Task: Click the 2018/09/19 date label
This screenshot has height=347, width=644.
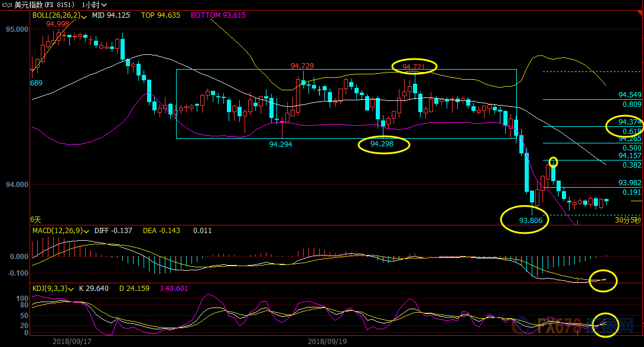Action: [x=327, y=341]
